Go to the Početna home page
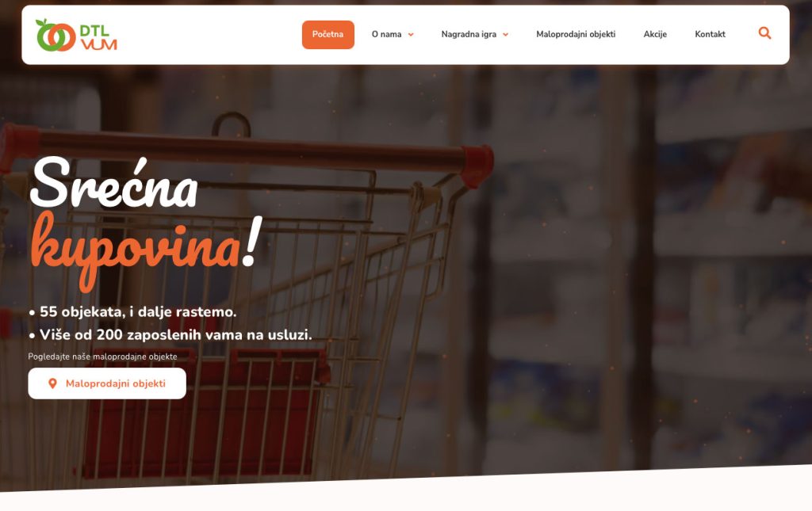The image size is (812, 511). pos(327,35)
